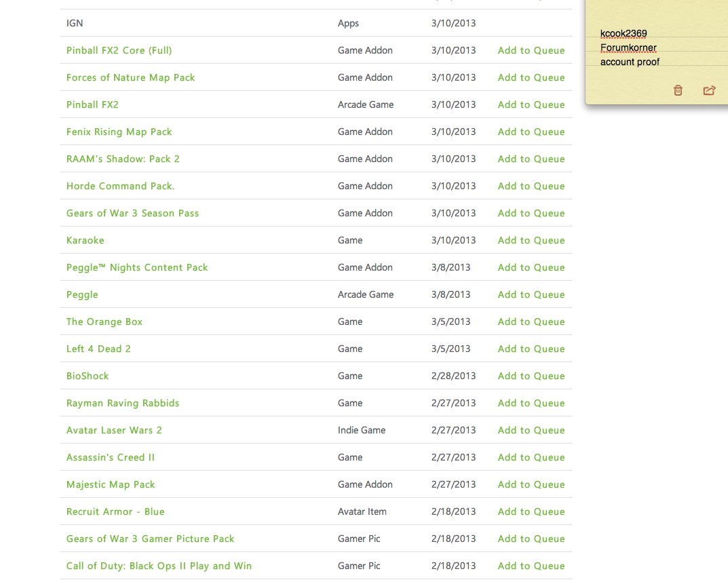This screenshot has width=728, height=584.
Task: Open Call of Duty Black Ops II Play and Win
Action: click(159, 566)
